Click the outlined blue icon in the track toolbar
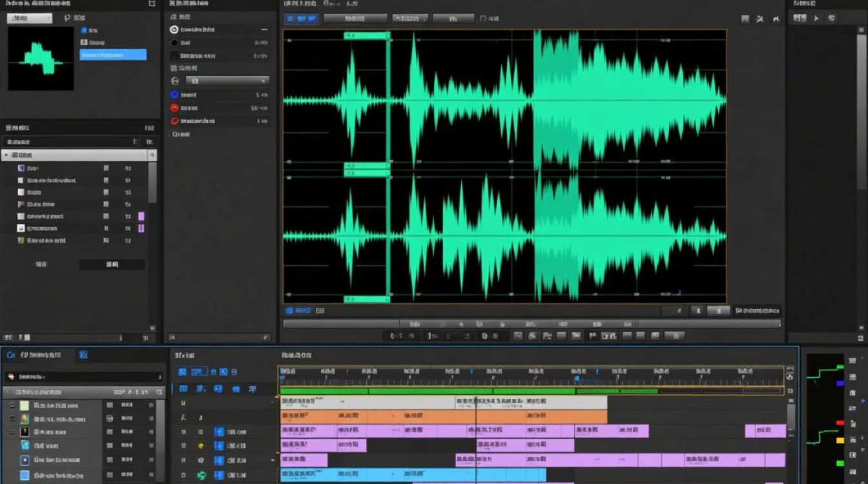 [199, 372]
